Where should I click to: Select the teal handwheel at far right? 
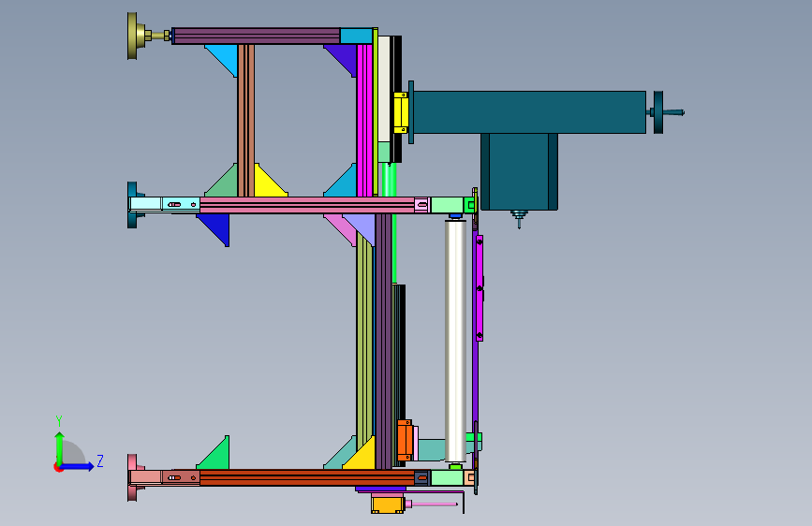[x=658, y=112]
